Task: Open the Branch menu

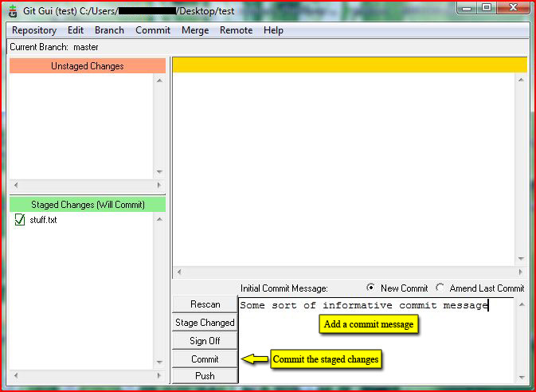Action: [x=109, y=30]
